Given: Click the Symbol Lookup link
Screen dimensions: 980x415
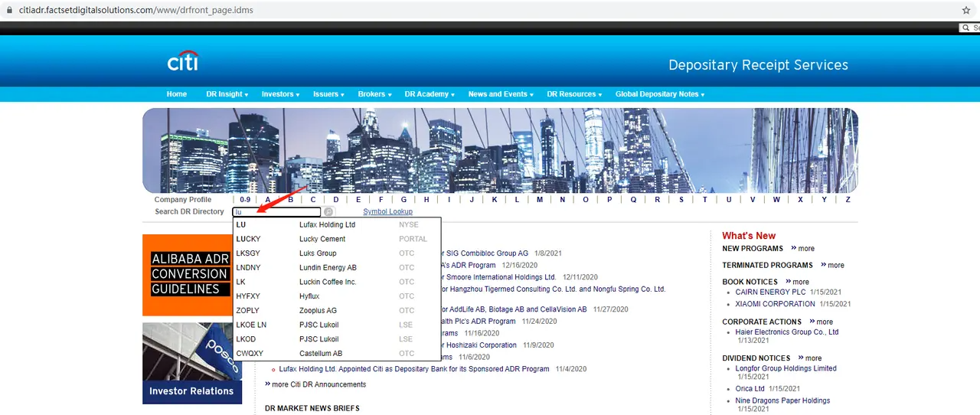Looking at the screenshot, I should (x=387, y=212).
